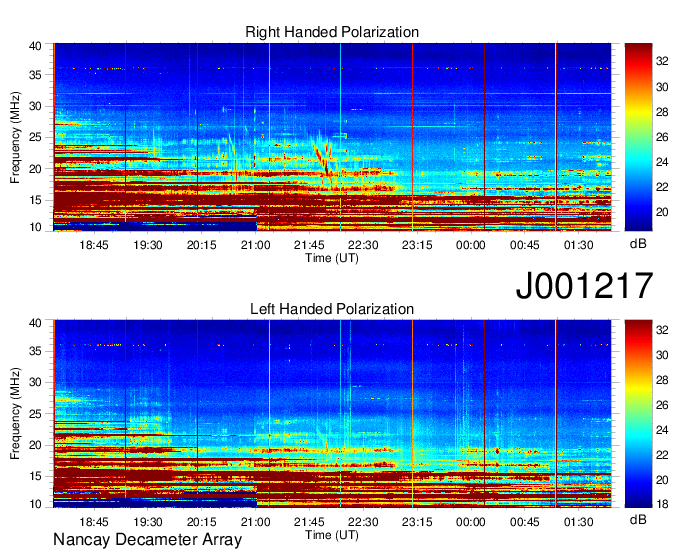680x552 pixels.
Task: Click the 01:30 time tick of Right Handed plot
Action: click(579, 245)
